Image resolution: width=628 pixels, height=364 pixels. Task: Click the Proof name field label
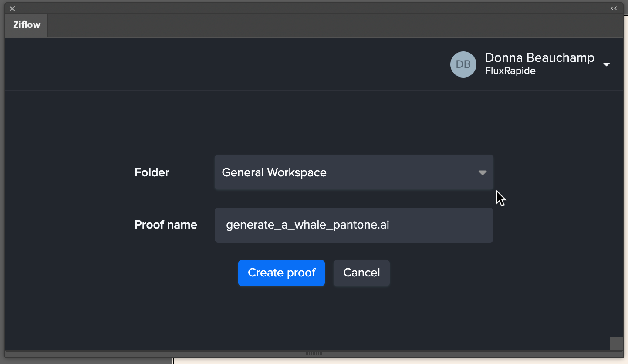click(x=165, y=225)
